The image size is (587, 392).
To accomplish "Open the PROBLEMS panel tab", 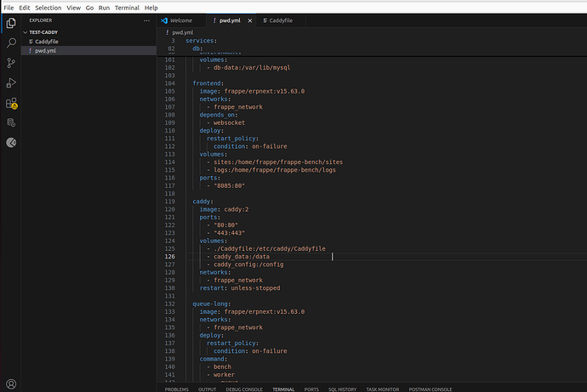I will coord(177,389).
